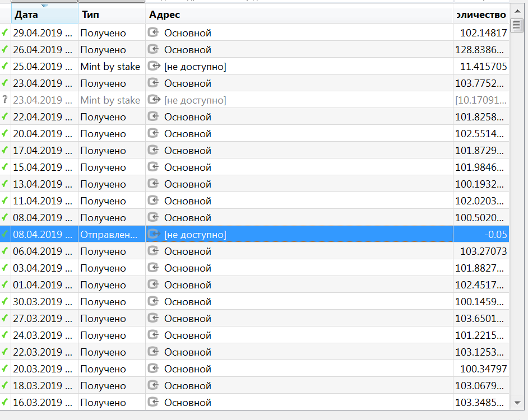The image size is (528, 420).
Task: Select amount 102.5514...
Action: (x=479, y=134)
